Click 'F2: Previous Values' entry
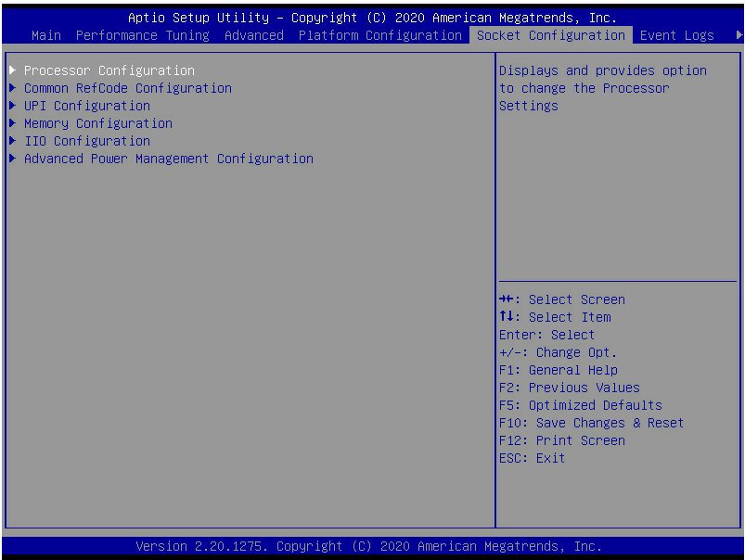Screen dimensions: 745x560 click(x=570, y=388)
